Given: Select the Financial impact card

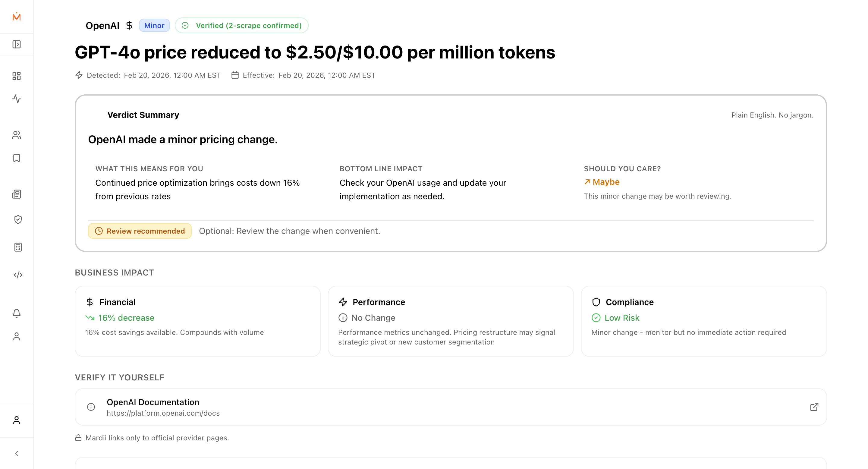Looking at the screenshot, I should (197, 321).
